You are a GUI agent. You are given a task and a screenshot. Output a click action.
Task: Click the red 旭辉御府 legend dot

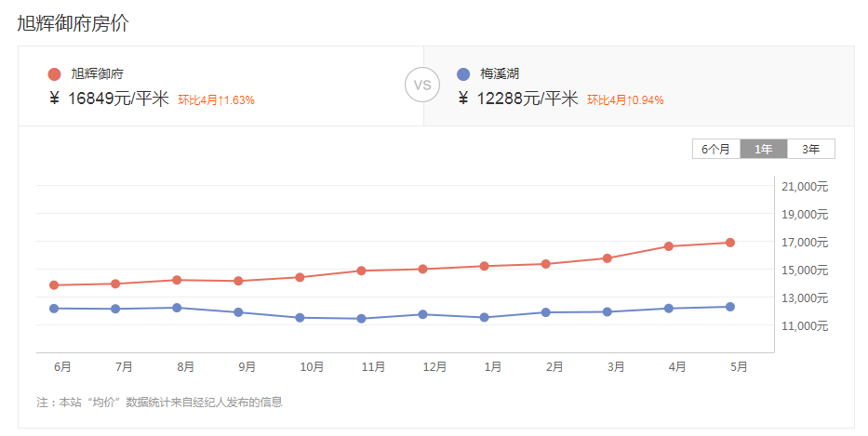(x=54, y=74)
